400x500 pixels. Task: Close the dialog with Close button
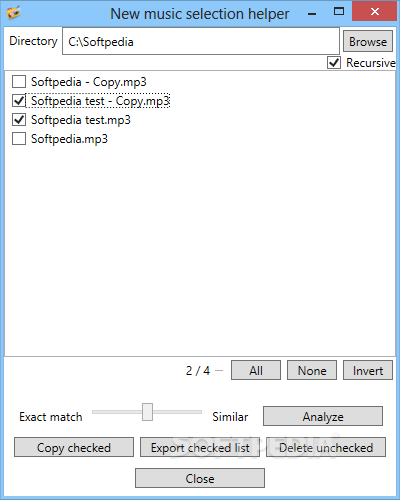click(x=200, y=478)
